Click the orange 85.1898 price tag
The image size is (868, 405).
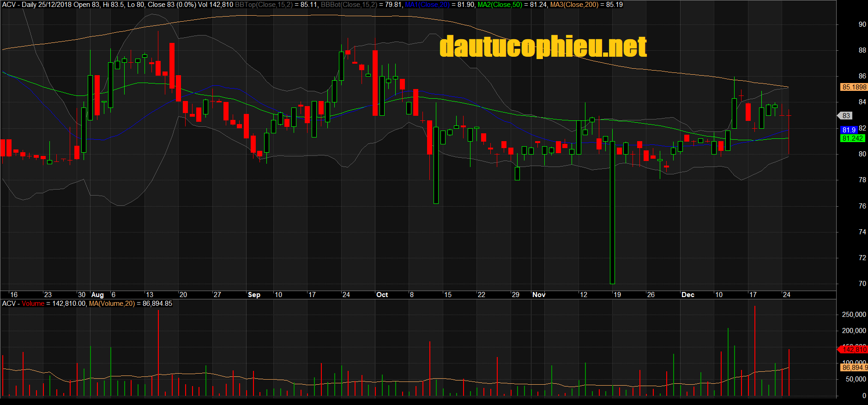[854, 87]
